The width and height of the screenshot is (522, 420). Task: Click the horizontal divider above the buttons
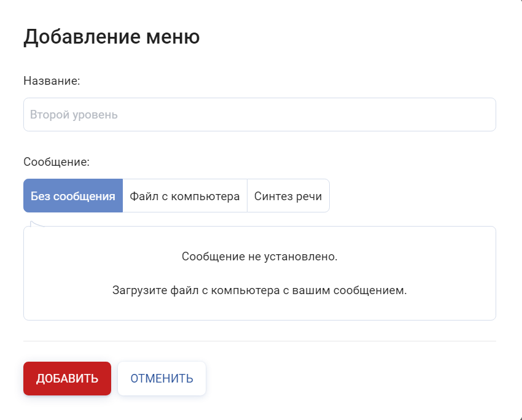coord(259,341)
